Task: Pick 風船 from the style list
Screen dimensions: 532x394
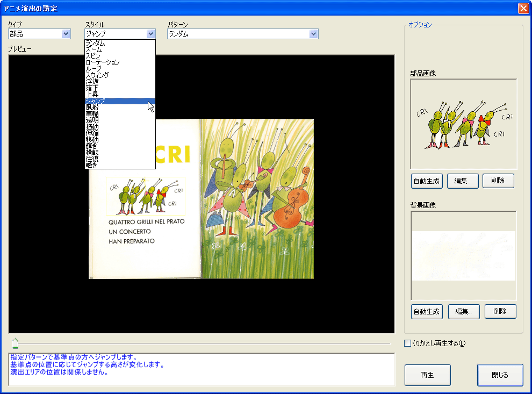Action: tap(120, 108)
